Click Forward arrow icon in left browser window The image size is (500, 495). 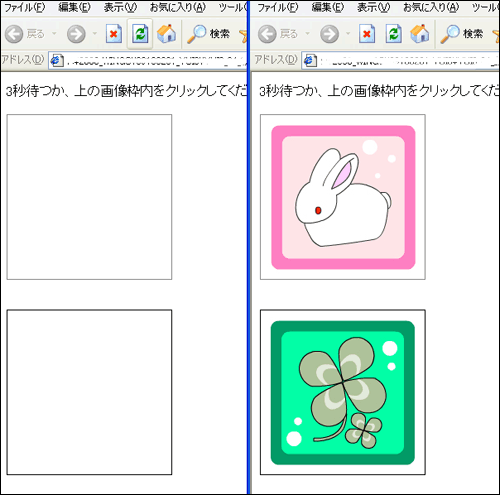click(76, 34)
